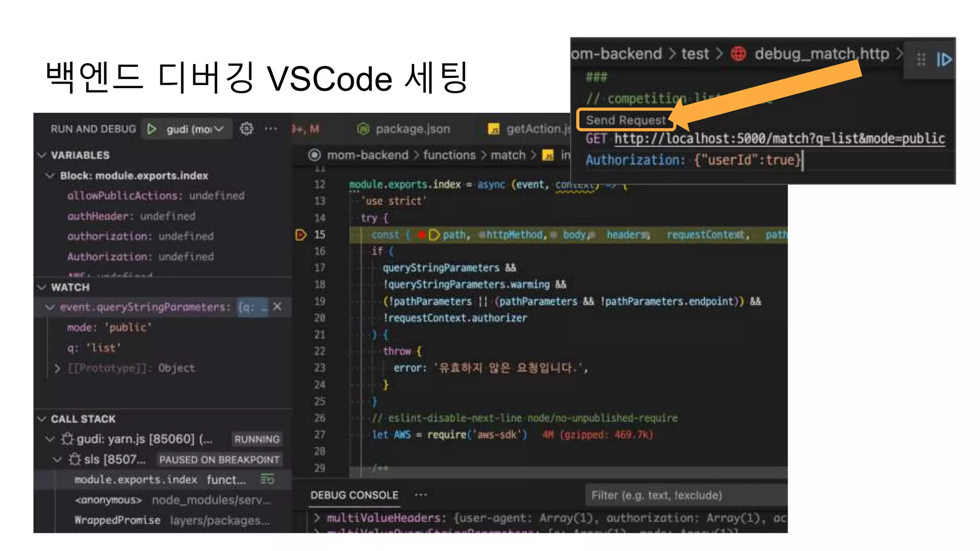Click functions breadcrumb
The width and height of the screenshot is (980, 551).
[x=449, y=155]
